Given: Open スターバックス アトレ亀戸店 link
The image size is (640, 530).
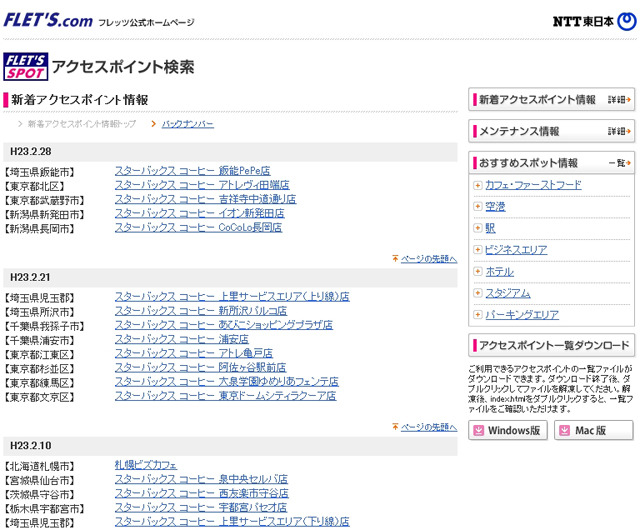Looking at the screenshot, I should click(x=193, y=353).
